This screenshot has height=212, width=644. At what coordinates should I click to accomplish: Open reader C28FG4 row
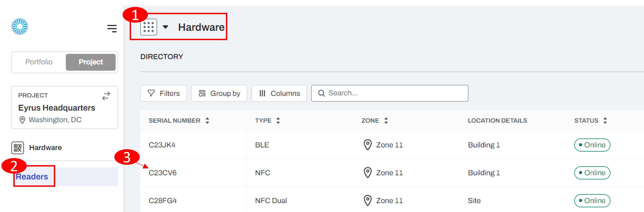tap(162, 200)
